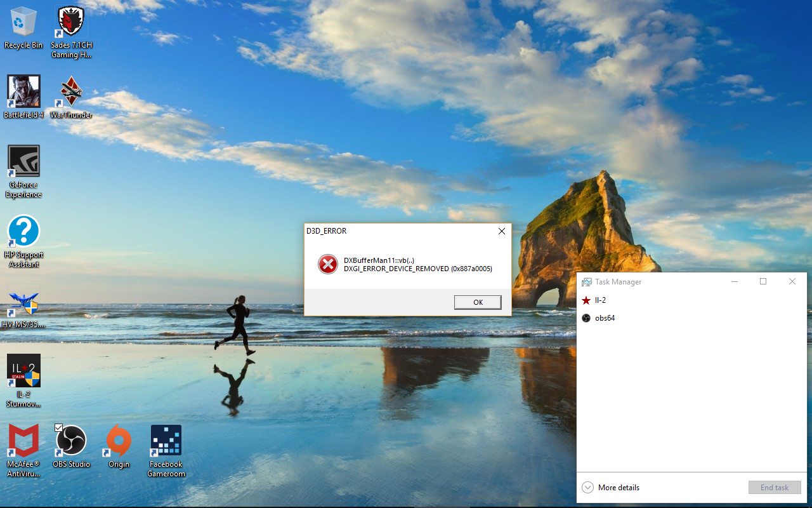Image resolution: width=812 pixels, height=508 pixels.
Task: Select the HP Support Assistant icon
Action: pos(23,241)
